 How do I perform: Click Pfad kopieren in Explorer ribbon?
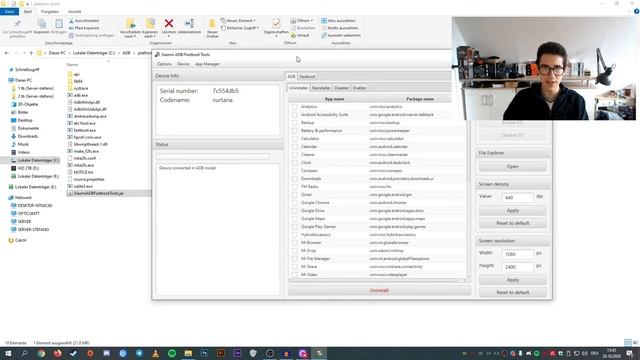click(84, 28)
